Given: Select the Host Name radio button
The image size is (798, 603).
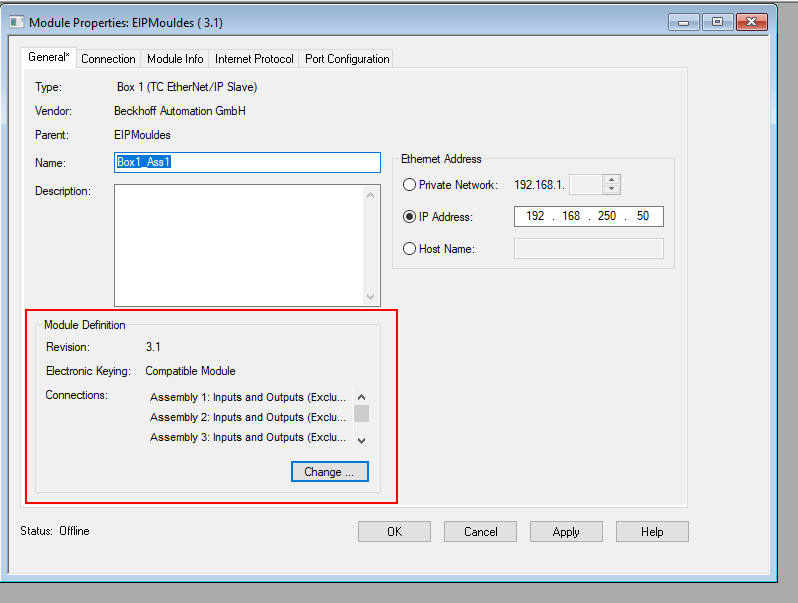Looking at the screenshot, I should 409,249.
